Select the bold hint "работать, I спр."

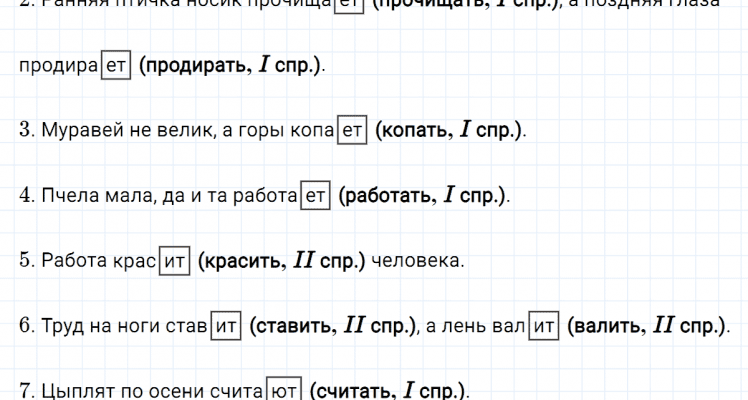click(x=424, y=196)
